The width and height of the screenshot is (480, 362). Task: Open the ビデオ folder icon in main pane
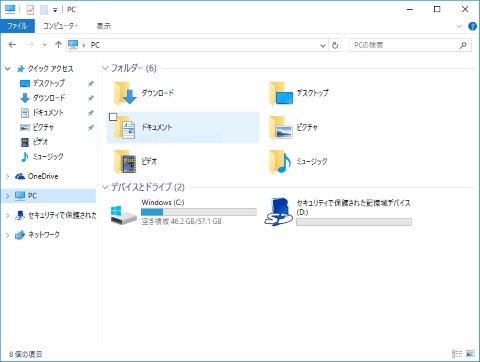tap(125, 162)
